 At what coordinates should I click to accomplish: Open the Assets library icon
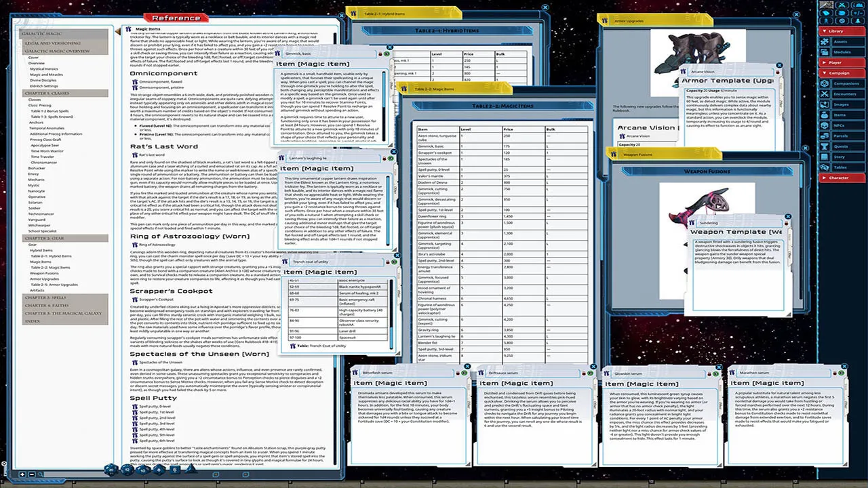(x=825, y=42)
